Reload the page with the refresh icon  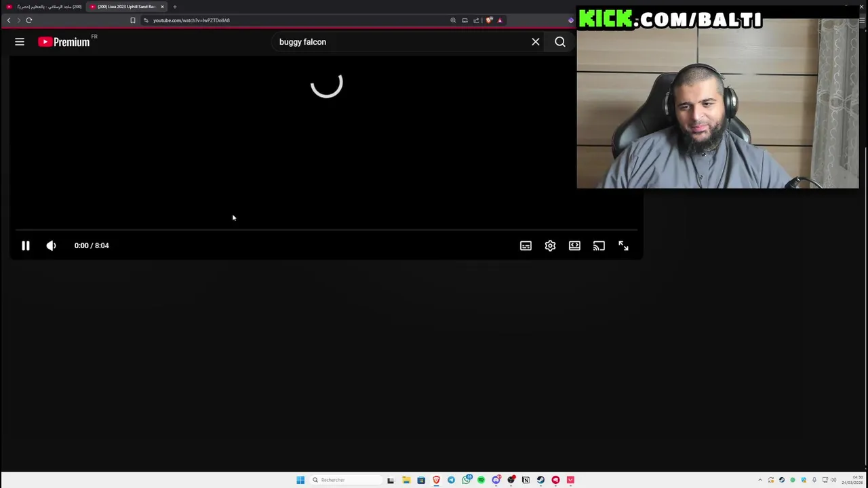[29, 20]
